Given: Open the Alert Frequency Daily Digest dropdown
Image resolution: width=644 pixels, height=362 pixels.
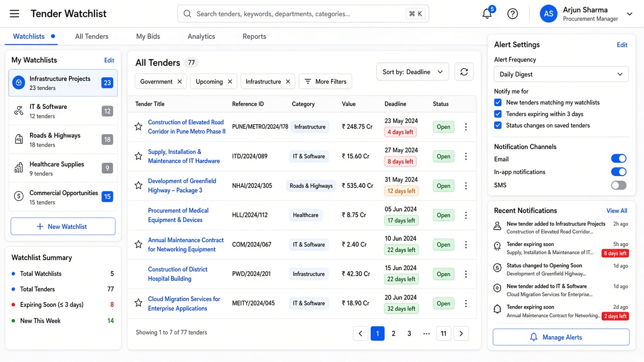Looking at the screenshot, I should (x=561, y=74).
